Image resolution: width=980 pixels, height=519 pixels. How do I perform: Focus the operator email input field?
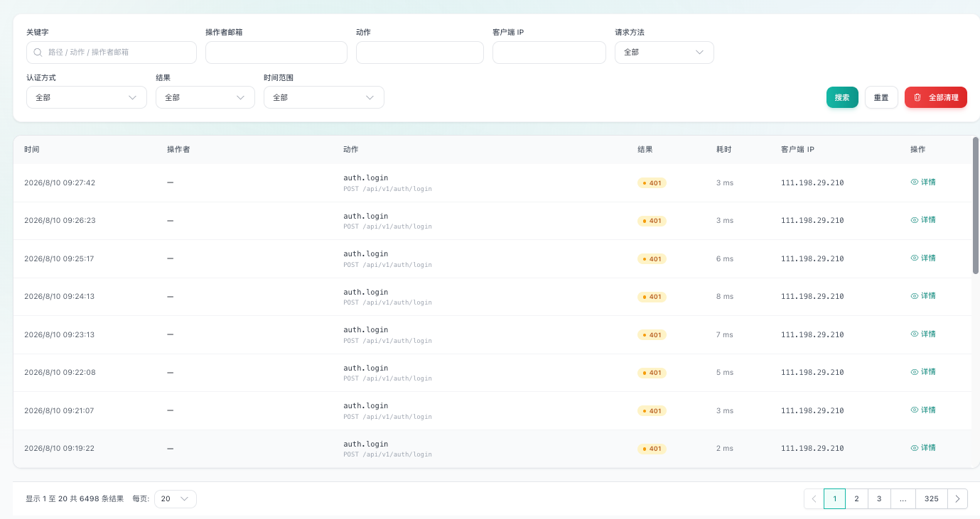coord(276,53)
